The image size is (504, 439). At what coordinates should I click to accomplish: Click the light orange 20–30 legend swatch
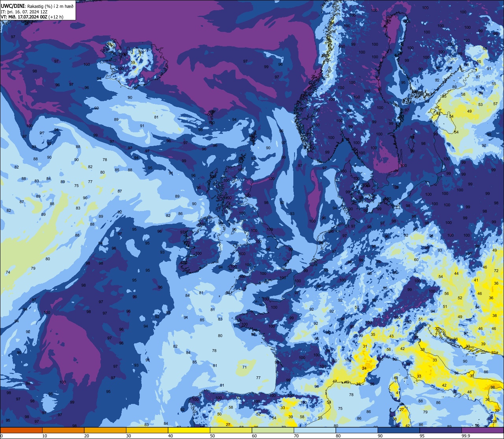[x=105, y=430]
